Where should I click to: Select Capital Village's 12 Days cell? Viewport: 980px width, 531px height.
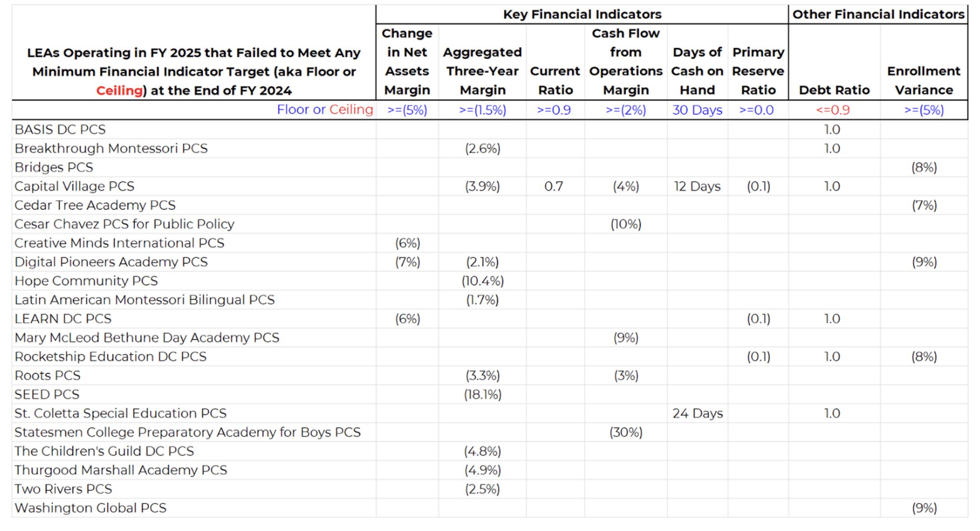coord(697,186)
